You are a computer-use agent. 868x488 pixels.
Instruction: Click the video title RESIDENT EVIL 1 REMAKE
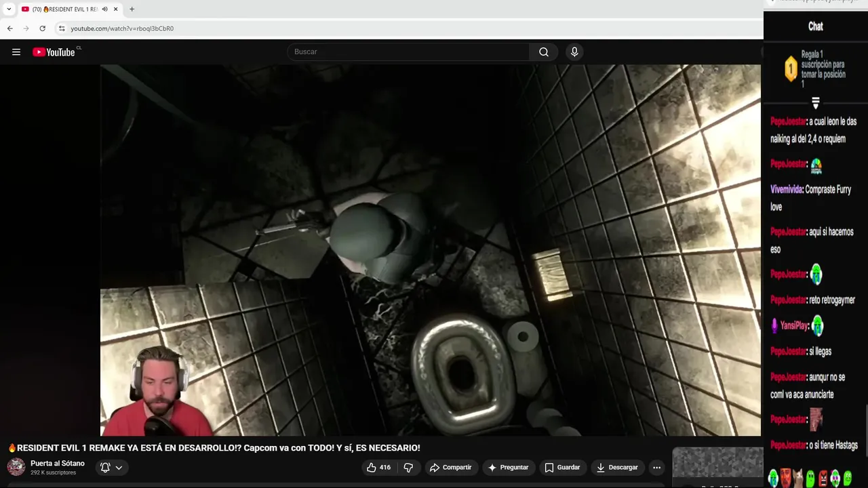[x=214, y=448]
